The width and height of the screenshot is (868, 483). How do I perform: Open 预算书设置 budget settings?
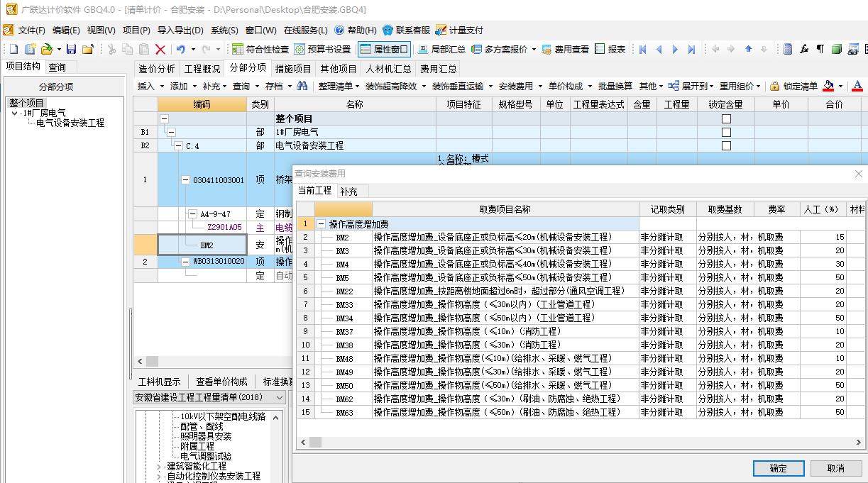click(323, 49)
